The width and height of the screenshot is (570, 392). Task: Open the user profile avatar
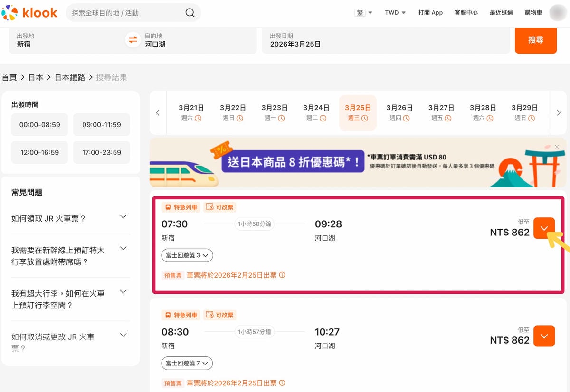558,13
